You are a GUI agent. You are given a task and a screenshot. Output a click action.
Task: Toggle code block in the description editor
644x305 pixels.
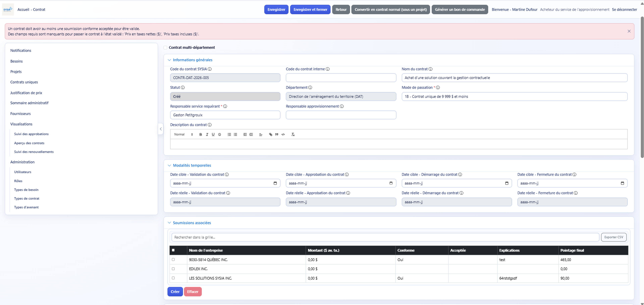[x=283, y=134]
